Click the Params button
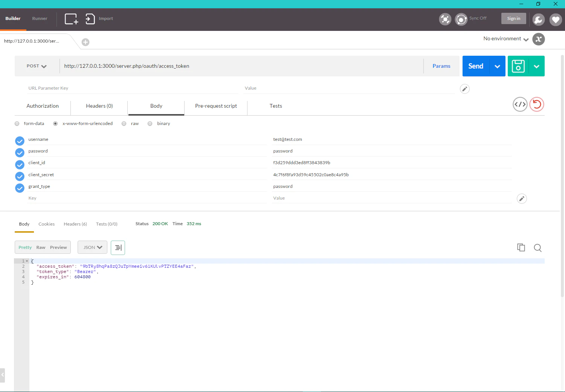The image size is (565, 392). [441, 66]
